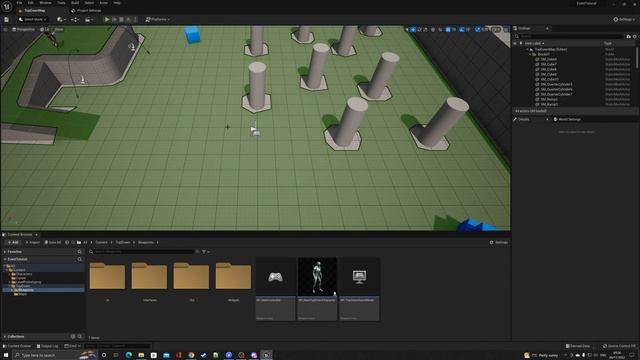Click the stop simulation button
The image size is (640, 360).
click(x=121, y=19)
